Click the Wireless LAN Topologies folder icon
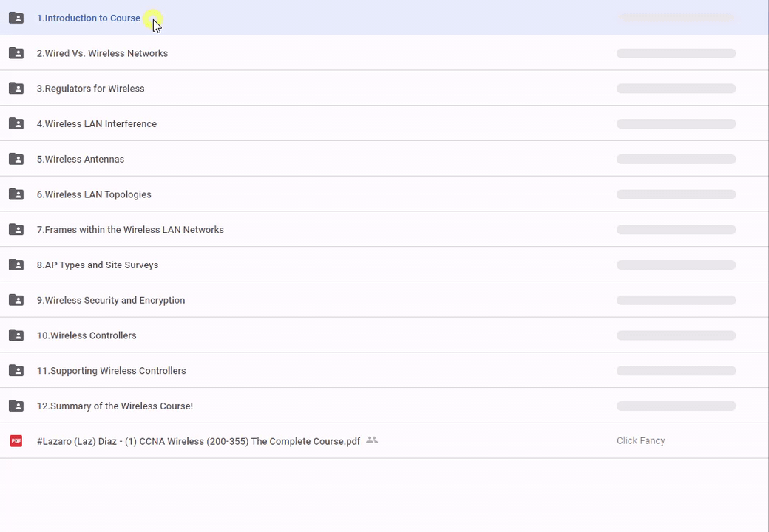 tap(16, 194)
